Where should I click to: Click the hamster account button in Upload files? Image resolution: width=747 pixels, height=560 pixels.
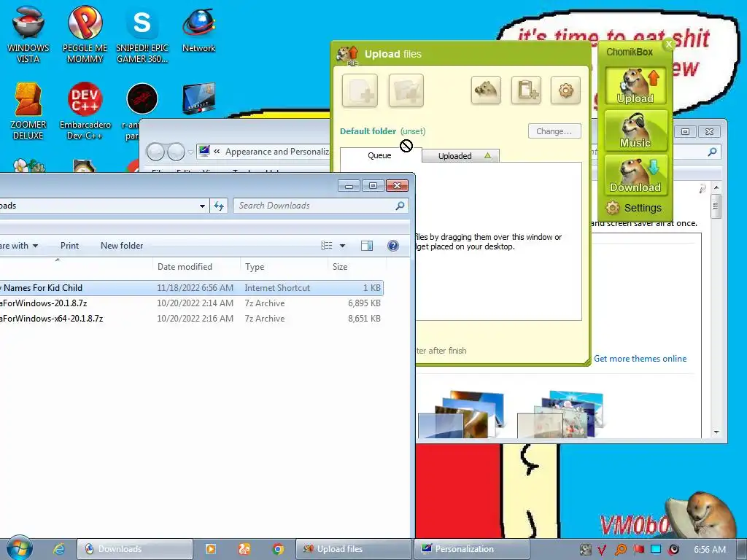(486, 90)
